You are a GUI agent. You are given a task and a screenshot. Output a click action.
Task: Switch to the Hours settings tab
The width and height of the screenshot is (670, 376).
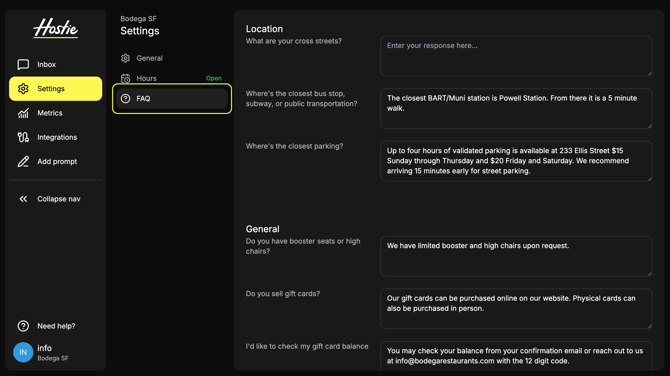(x=172, y=78)
